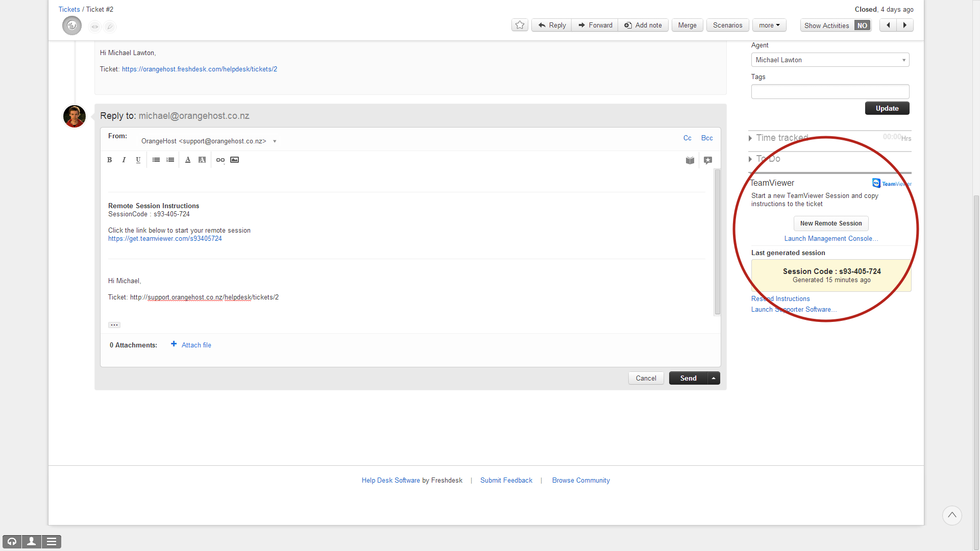This screenshot has width=980, height=551.
Task: Open the orangehost.freshdesk.com ticket link
Action: coord(200,69)
